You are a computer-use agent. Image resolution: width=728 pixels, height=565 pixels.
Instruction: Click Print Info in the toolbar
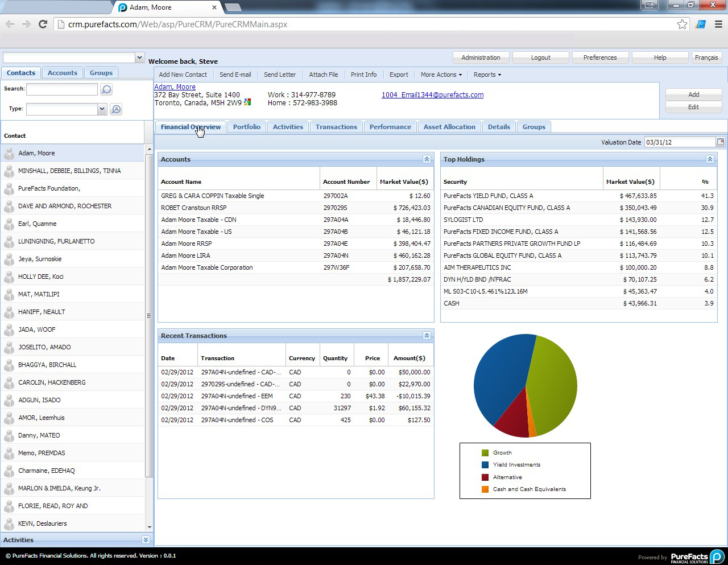pos(363,75)
